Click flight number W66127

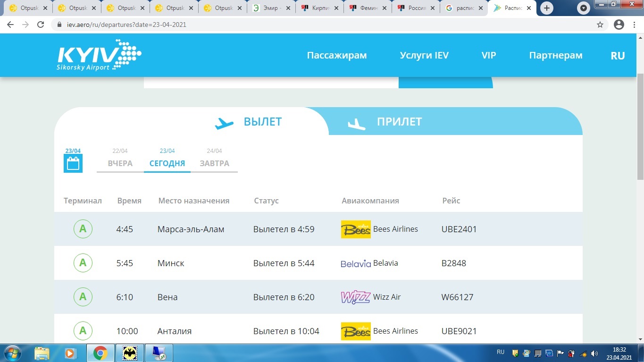point(457,297)
